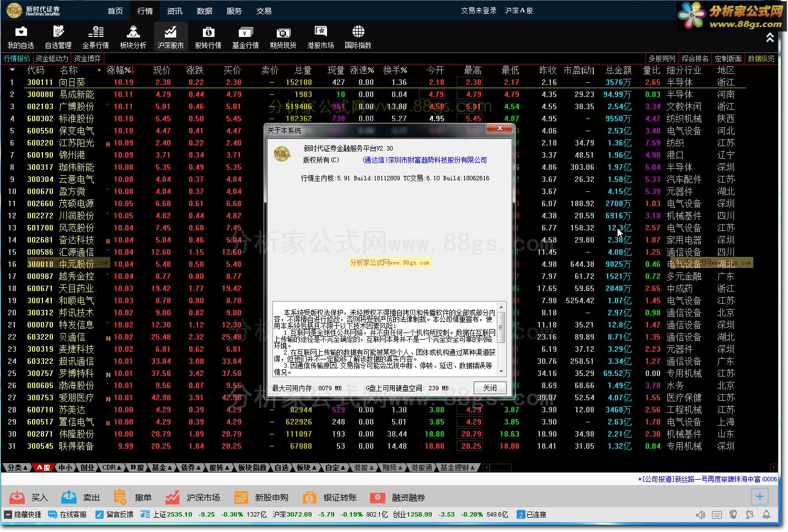Expand the 基金 bottom tab menu
This screenshot has height=532, width=788.
(161, 467)
